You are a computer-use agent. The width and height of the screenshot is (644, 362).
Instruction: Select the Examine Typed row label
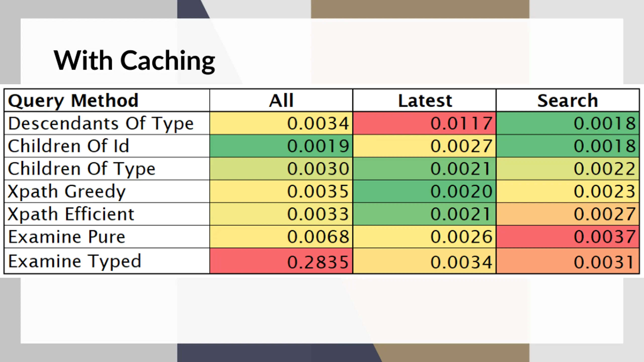coord(107,261)
